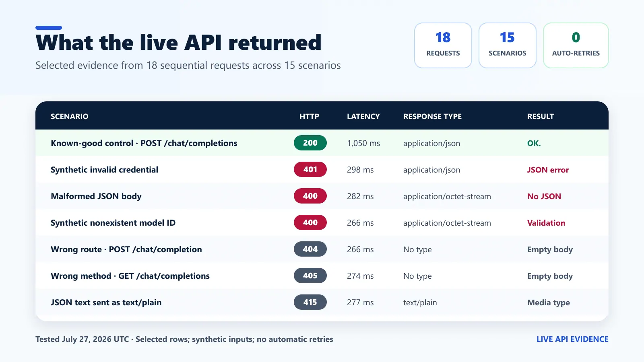Click the LATENCY column header
The width and height of the screenshot is (644, 362).
click(363, 117)
